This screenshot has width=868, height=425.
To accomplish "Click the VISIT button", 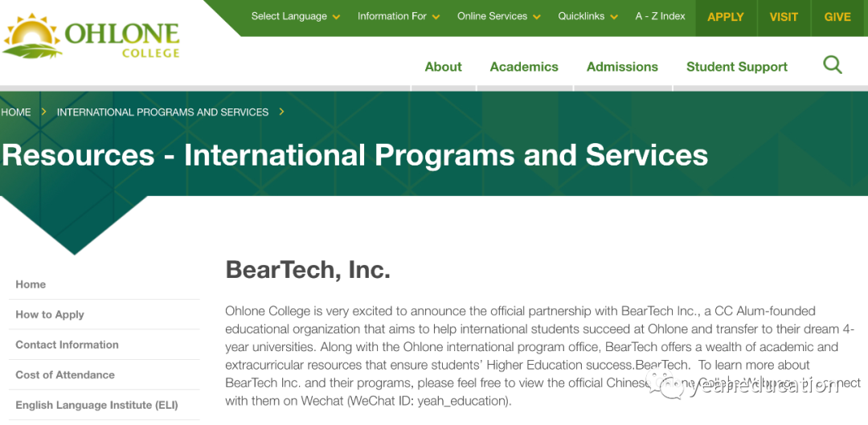I will (x=784, y=17).
